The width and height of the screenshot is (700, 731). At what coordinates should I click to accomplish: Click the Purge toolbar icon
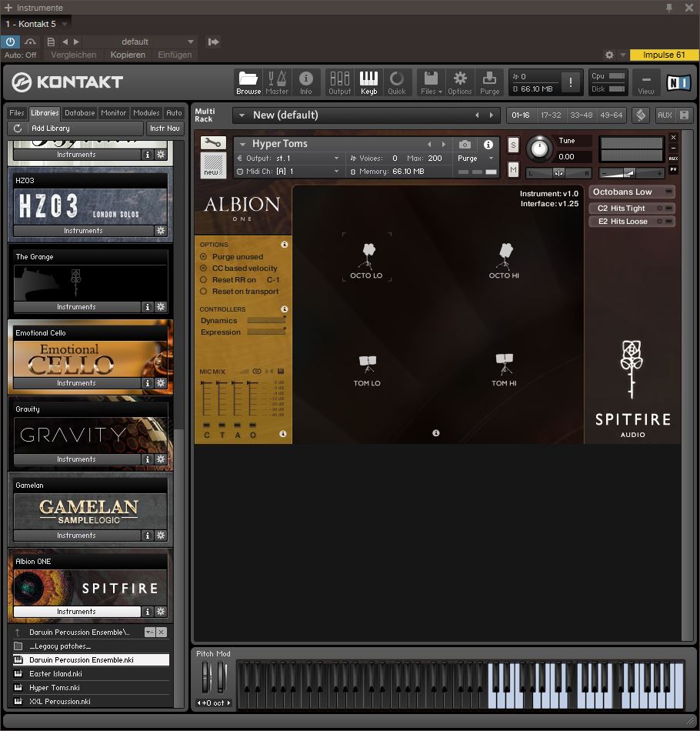(489, 82)
